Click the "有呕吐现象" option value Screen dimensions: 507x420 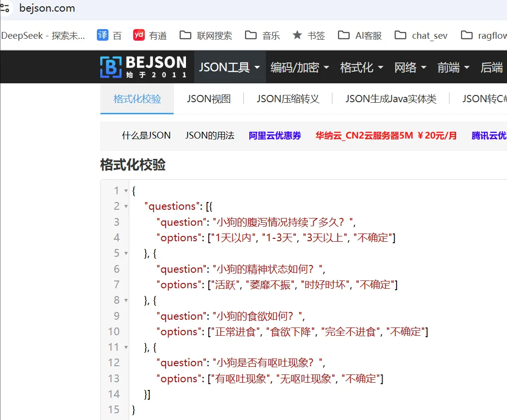click(x=241, y=379)
